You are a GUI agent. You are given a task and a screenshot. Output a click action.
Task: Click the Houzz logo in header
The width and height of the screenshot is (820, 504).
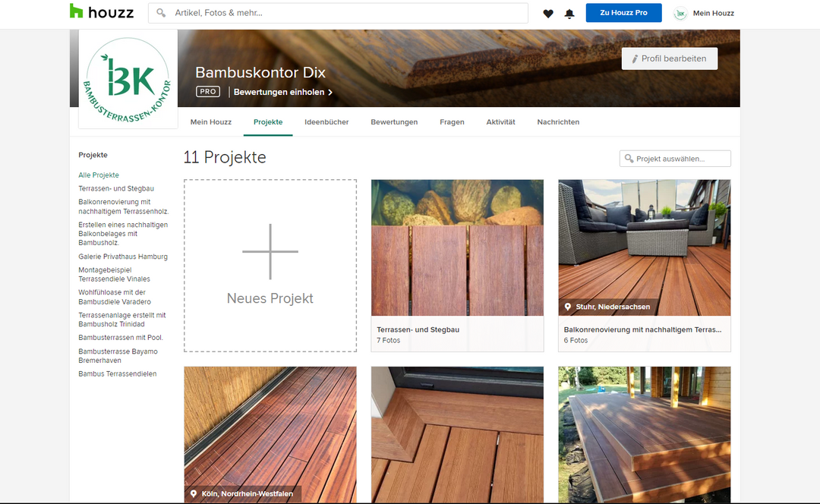click(101, 12)
